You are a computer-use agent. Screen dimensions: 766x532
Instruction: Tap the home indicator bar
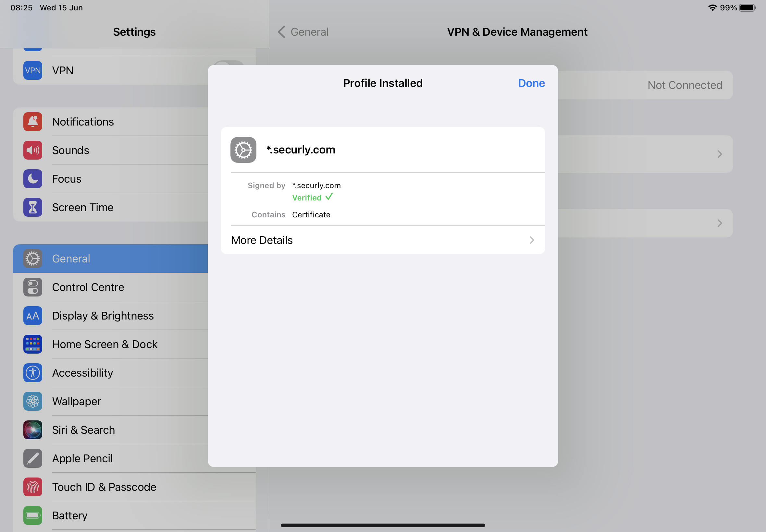(x=383, y=525)
